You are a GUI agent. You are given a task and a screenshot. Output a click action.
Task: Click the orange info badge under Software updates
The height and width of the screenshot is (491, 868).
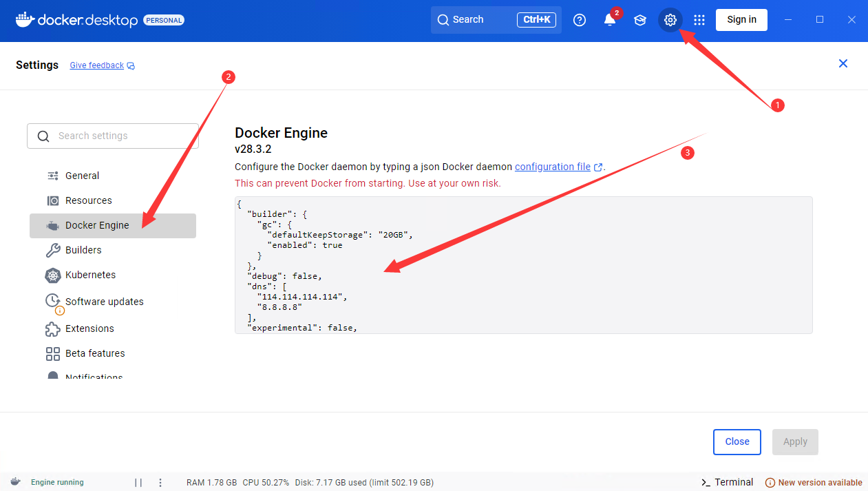pyautogui.click(x=60, y=311)
